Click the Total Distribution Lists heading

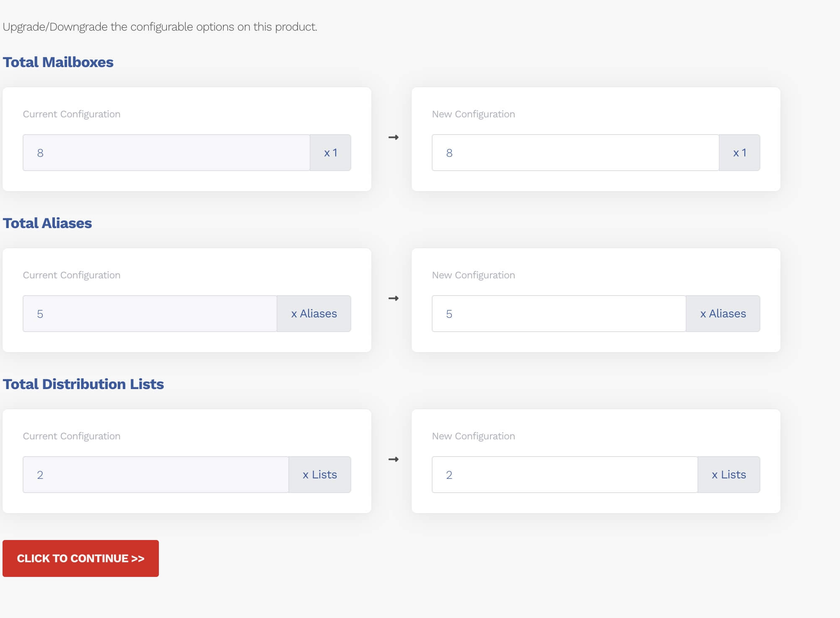[x=83, y=384]
